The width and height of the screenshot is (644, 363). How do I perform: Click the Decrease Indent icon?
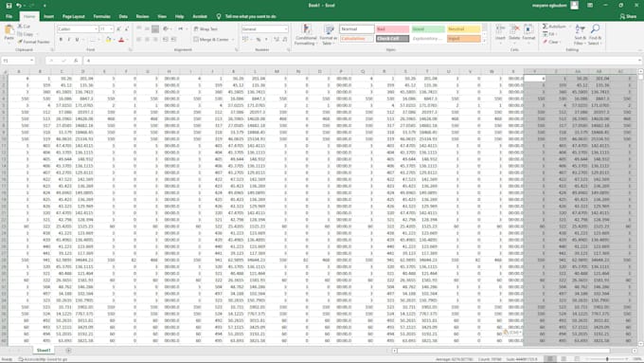166,40
